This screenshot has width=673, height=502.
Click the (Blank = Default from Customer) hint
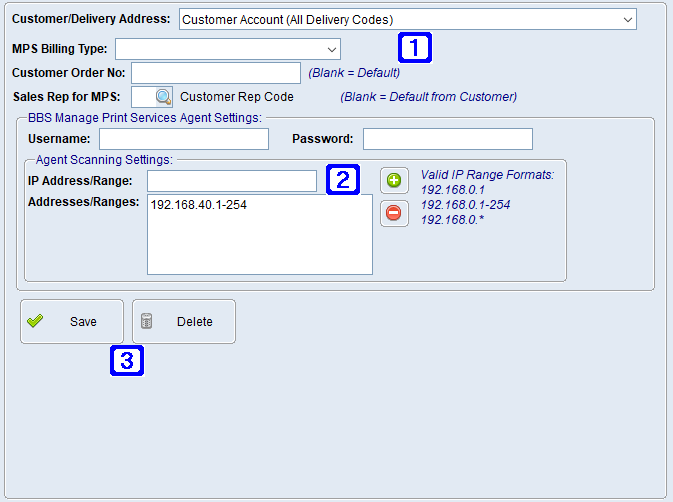point(428,97)
